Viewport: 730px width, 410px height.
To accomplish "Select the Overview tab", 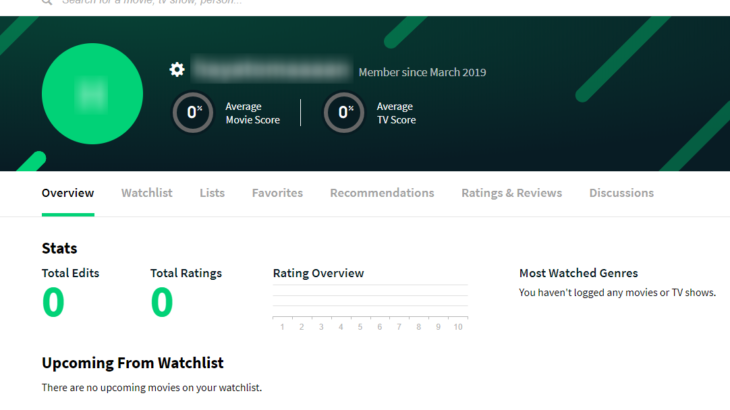I will (x=68, y=193).
